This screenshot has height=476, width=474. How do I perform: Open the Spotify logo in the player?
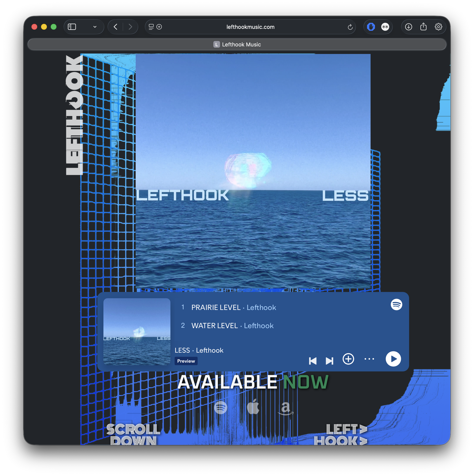(396, 305)
